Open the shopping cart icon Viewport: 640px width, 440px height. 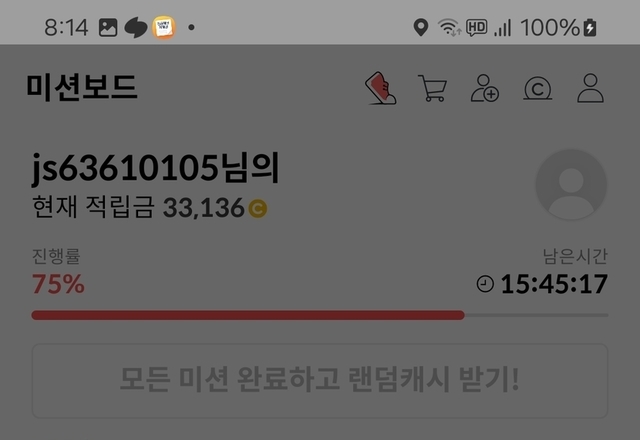coord(433,88)
